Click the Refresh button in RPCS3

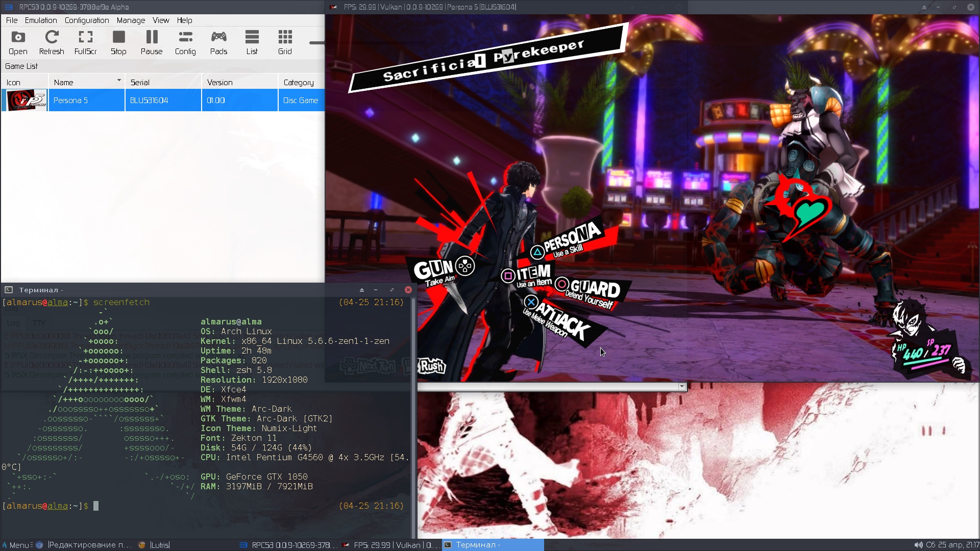pos(51,42)
